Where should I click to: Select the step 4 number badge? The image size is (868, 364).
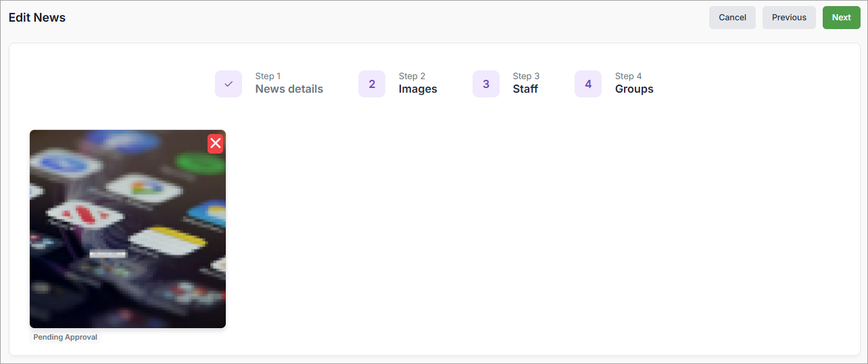point(588,84)
